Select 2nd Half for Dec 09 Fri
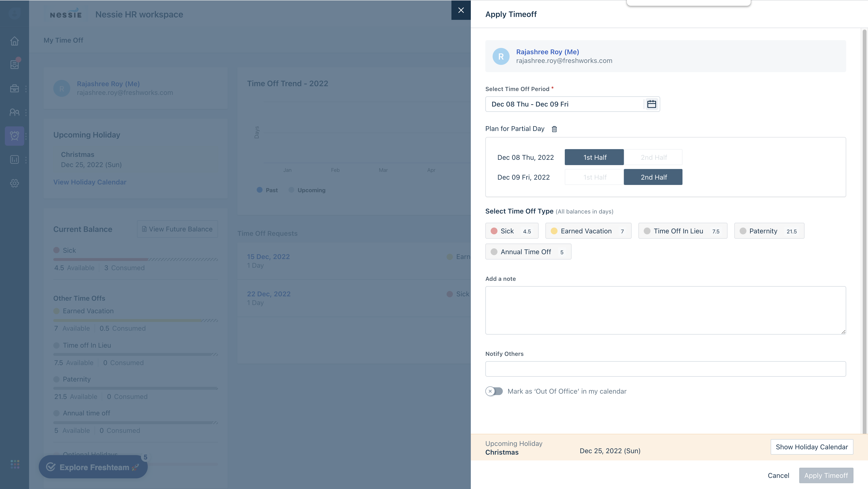Image resolution: width=868 pixels, height=489 pixels. point(653,177)
